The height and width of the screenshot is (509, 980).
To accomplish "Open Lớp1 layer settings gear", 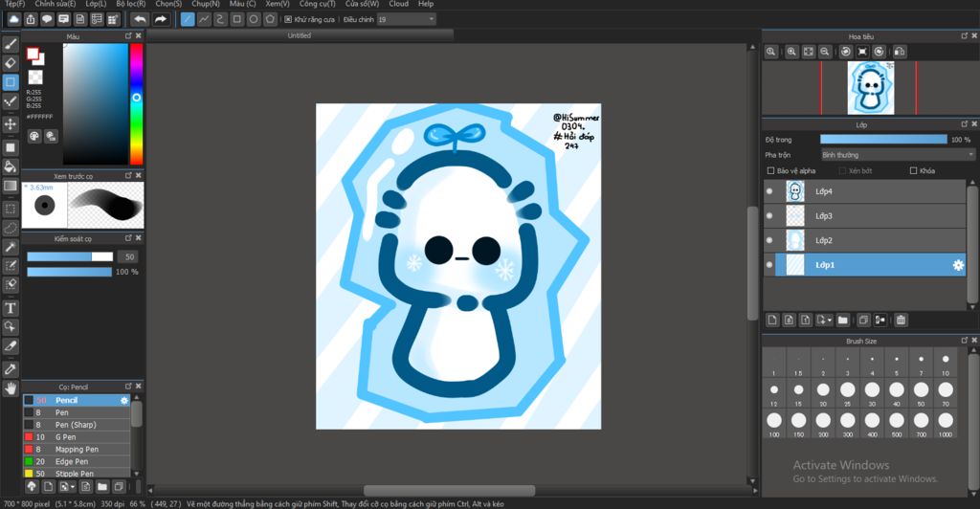I will click(x=957, y=265).
